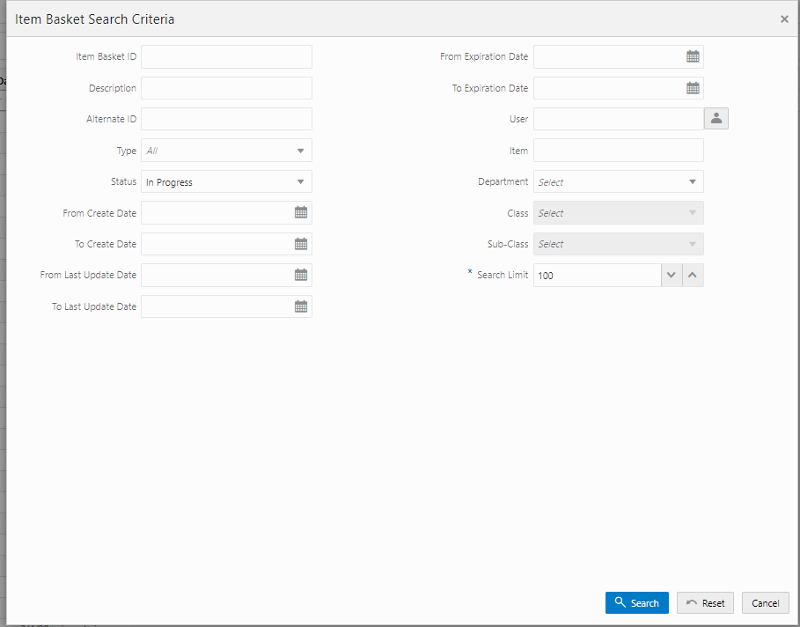800x627 pixels.
Task: Select the Alternate ID input box
Action: pos(227,119)
